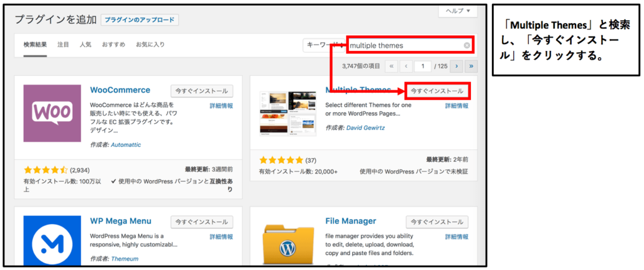Click the WooCommerce star rating
The width and height of the screenshot is (644, 270).
click(x=45, y=170)
